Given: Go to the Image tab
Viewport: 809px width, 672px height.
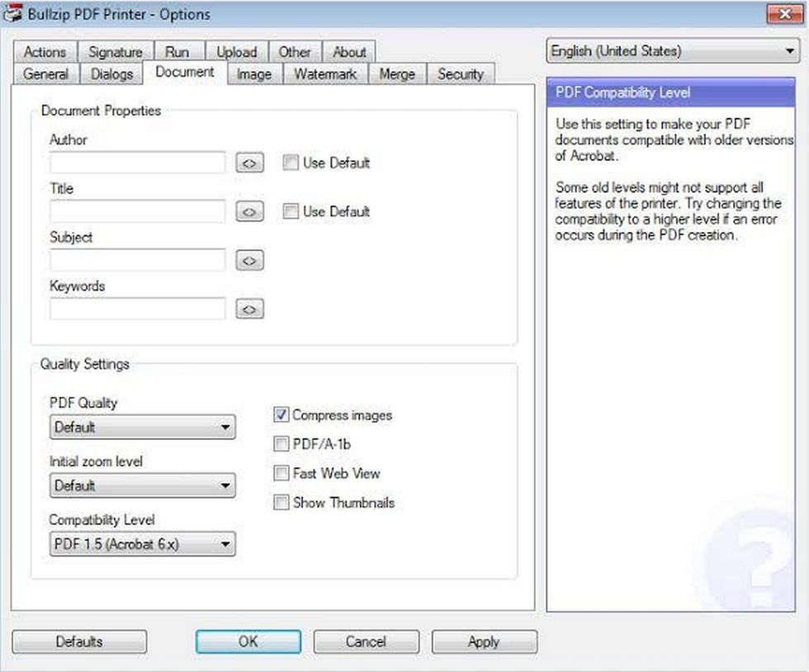Looking at the screenshot, I should click(x=254, y=73).
